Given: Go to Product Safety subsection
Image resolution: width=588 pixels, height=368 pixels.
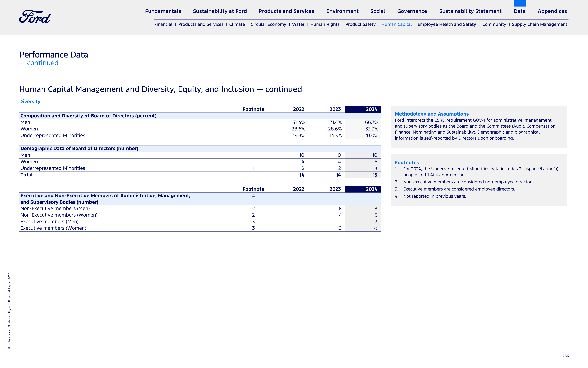Looking at the screenshot, I should 360,24.
